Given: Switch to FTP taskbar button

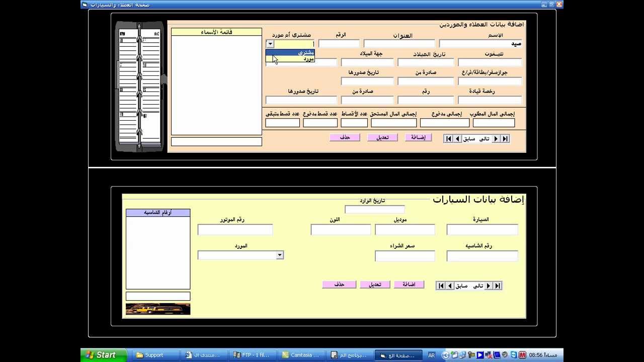Looking at the screenshot, I should (253, 355).
